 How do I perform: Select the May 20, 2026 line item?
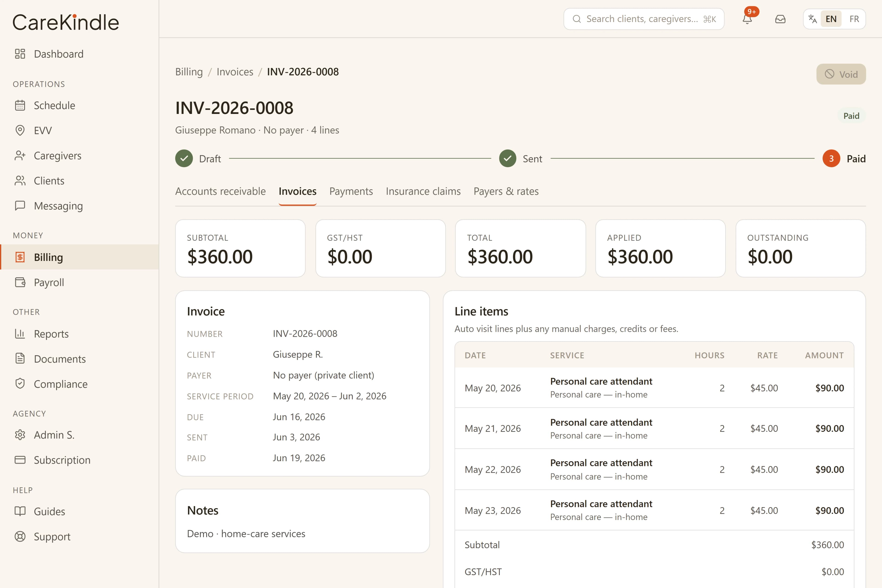pyautogui.click(x=654, y=388)
